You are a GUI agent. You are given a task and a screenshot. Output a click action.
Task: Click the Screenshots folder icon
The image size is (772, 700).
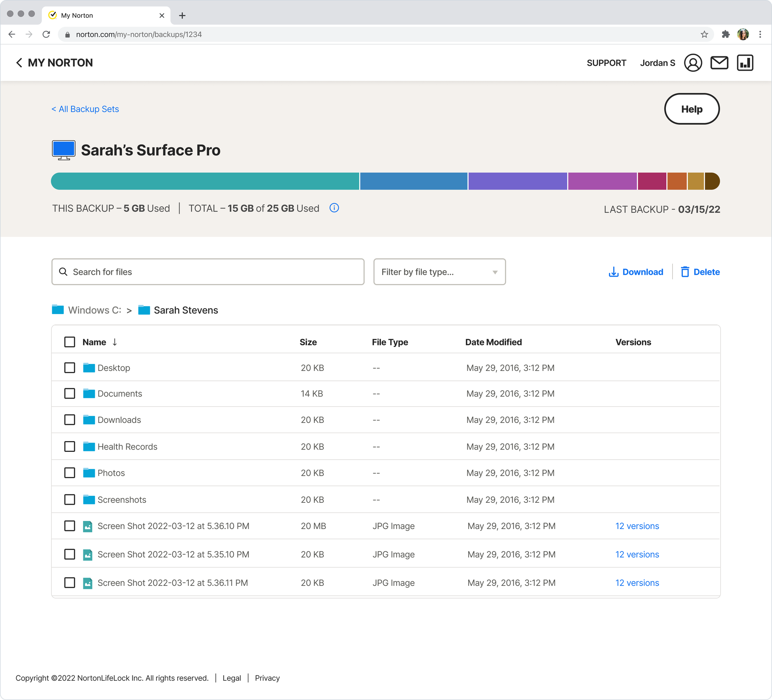tap(89, 499)
